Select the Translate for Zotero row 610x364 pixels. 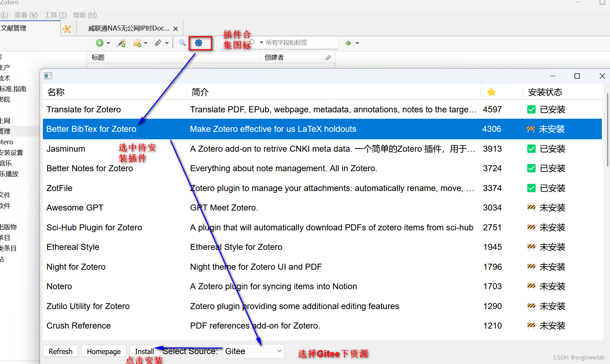pyautogui.click(x=322, y=110)
